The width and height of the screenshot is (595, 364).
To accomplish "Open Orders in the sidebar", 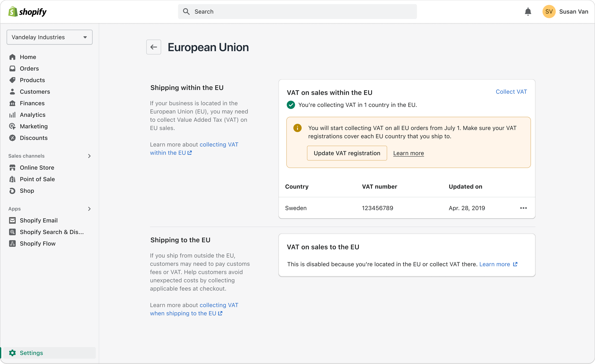I will (x=29, y=68).
